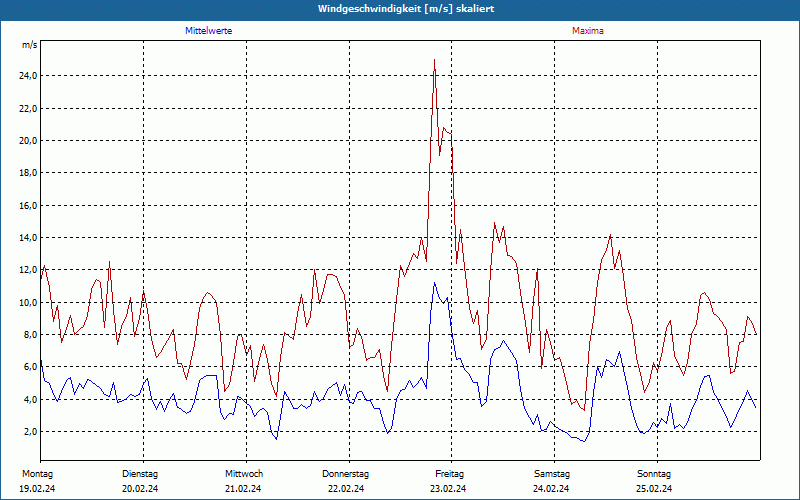Click the 10,0 y-axis value
Viewport: 800px width, 500px height.
click(28, 303)
